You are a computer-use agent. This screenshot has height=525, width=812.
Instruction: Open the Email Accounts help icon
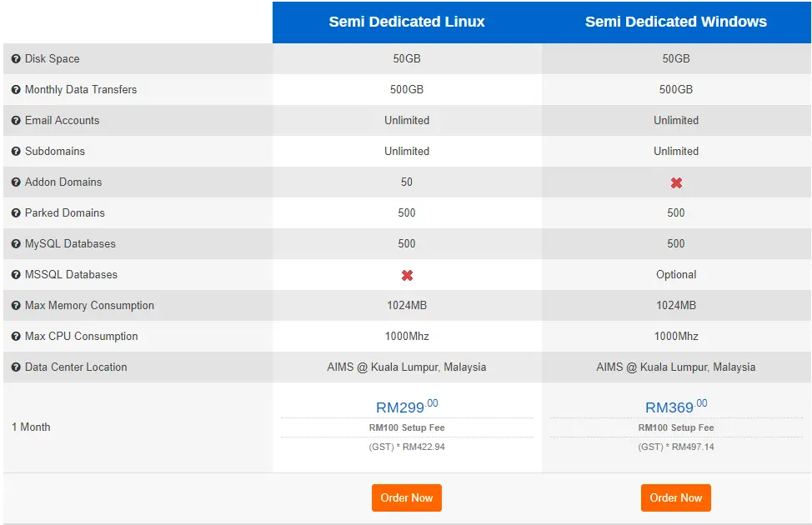point(16,121)
